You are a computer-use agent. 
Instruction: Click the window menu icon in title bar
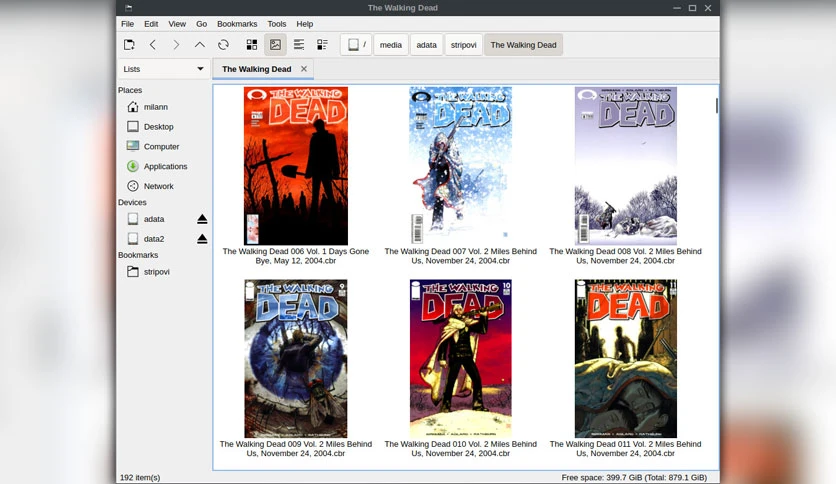[x=128, y=8]
